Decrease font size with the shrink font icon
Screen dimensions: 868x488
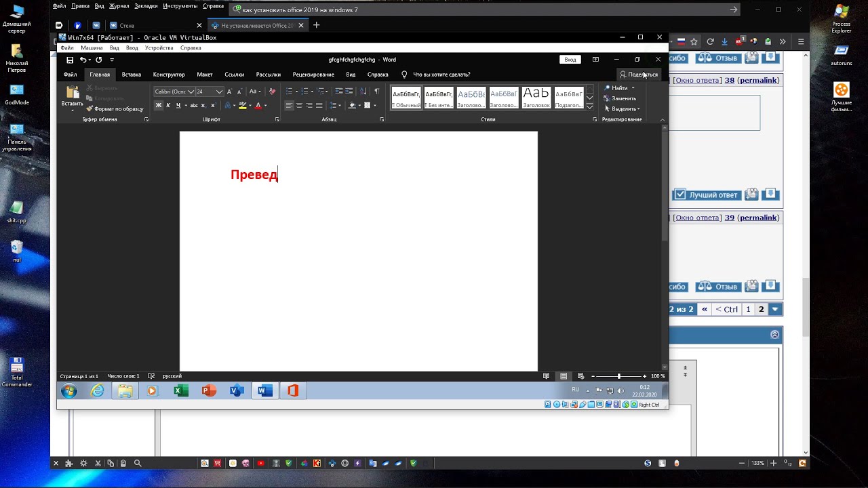tap(239, 91)
